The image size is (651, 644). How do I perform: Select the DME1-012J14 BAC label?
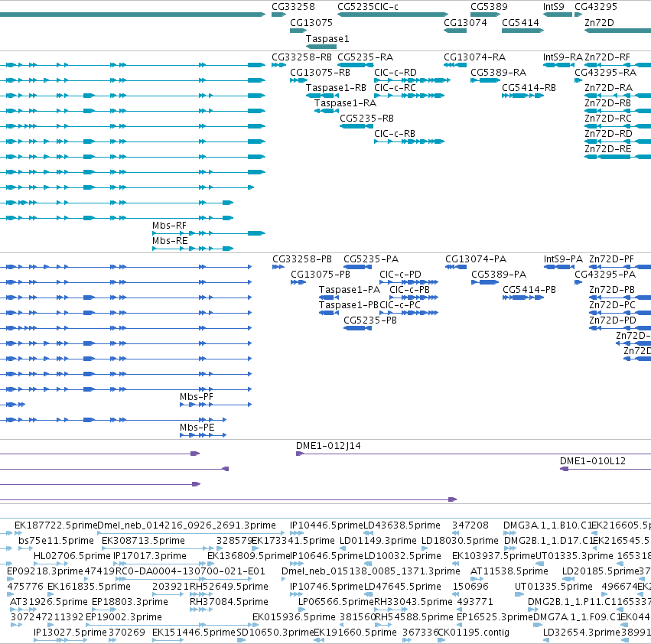(328, 446)
